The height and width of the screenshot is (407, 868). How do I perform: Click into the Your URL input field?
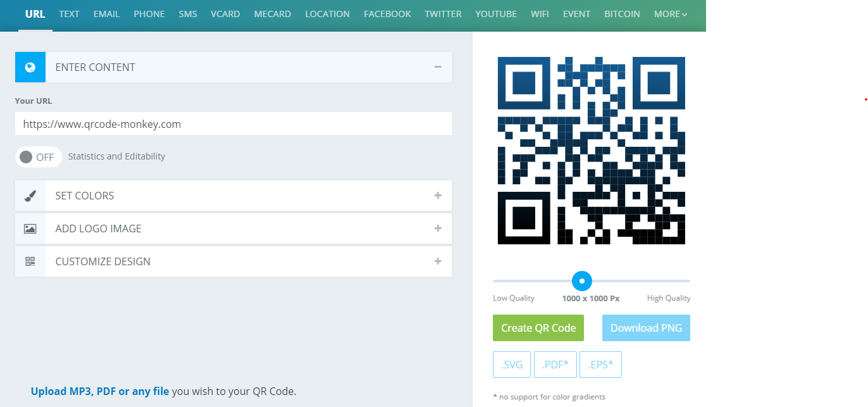point(233,124)
